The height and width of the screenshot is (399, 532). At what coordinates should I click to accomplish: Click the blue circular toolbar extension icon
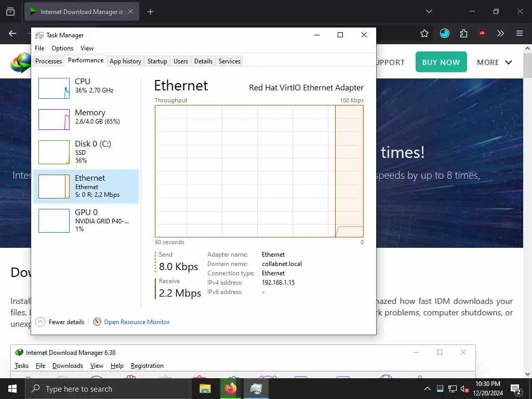click(445, 33)
